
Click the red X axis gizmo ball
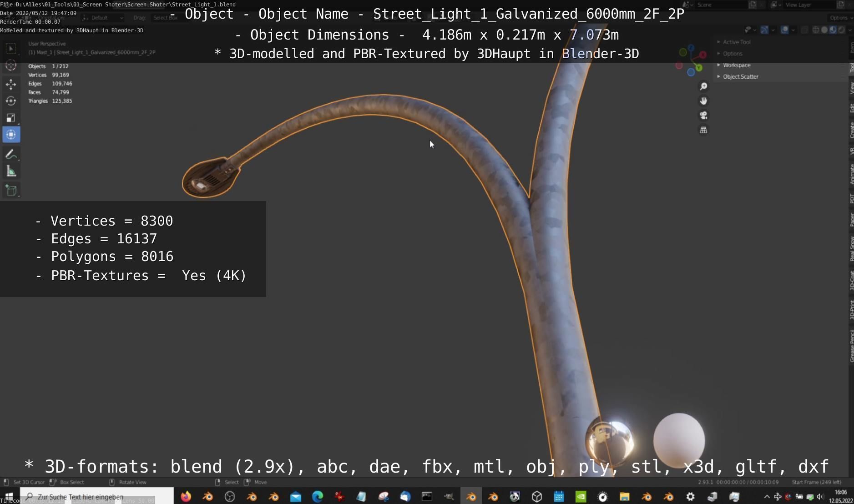[703, 55]
